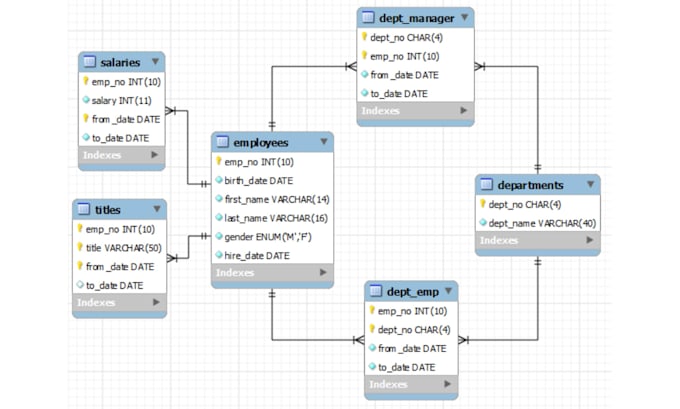
Task: Select the dept_manager table title
Action: [417, 18]
